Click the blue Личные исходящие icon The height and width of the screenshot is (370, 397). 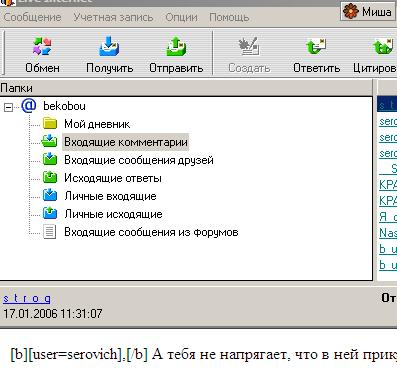(x=50, y=213)
